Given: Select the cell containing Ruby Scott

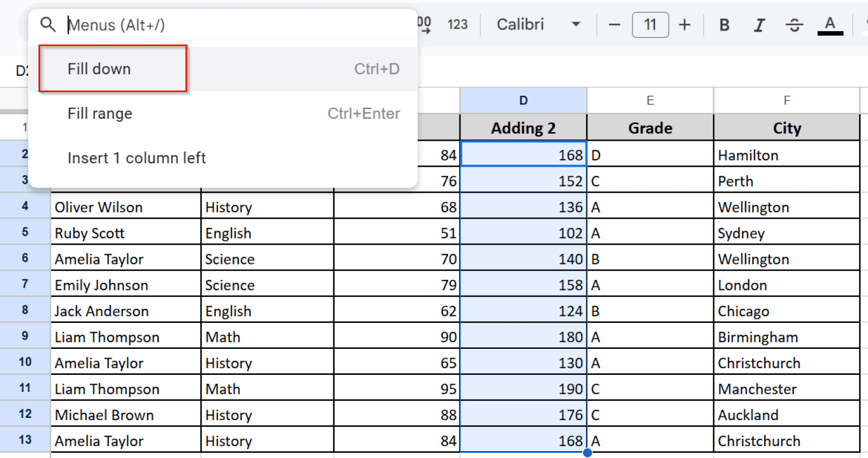Looking at the screenshot, I should (x=89, y=233).
